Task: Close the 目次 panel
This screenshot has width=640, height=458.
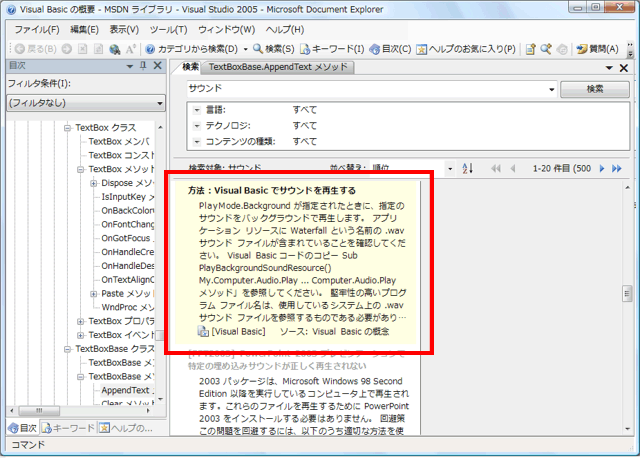Action: [158, 65]
